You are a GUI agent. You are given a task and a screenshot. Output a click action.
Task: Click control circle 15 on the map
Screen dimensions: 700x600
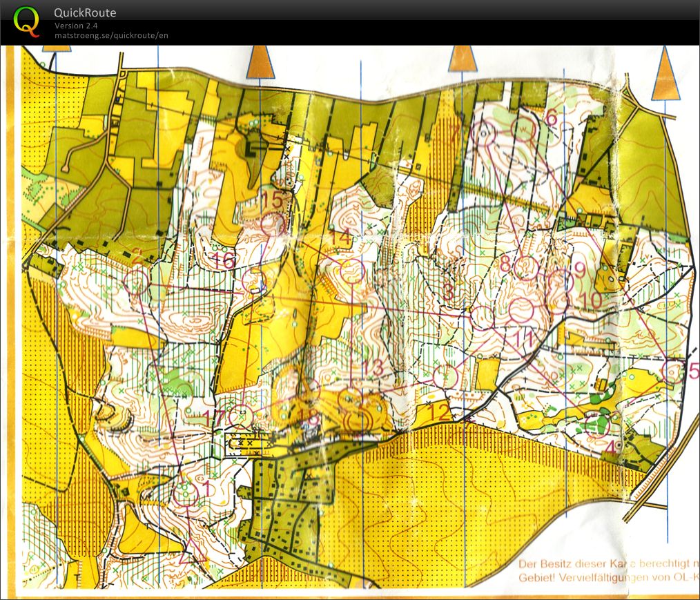(273, 225)
